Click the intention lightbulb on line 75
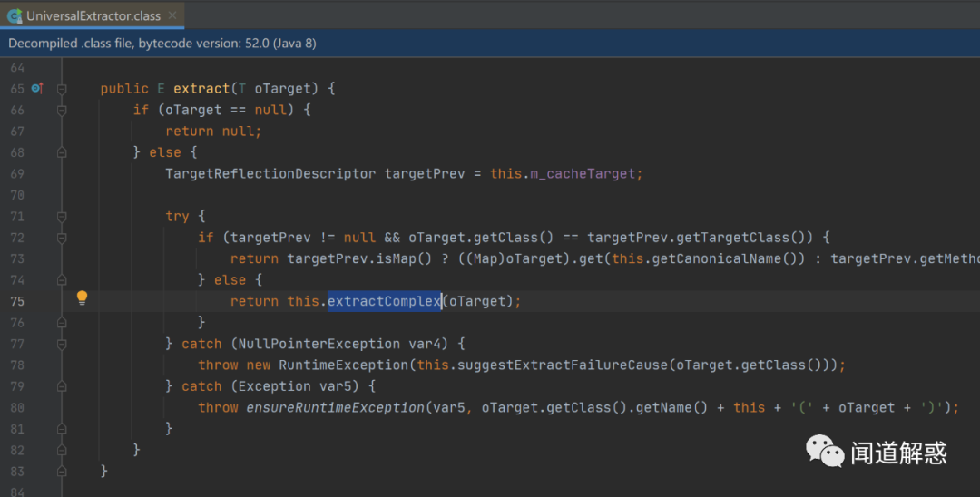 click(x=82, y=297)
